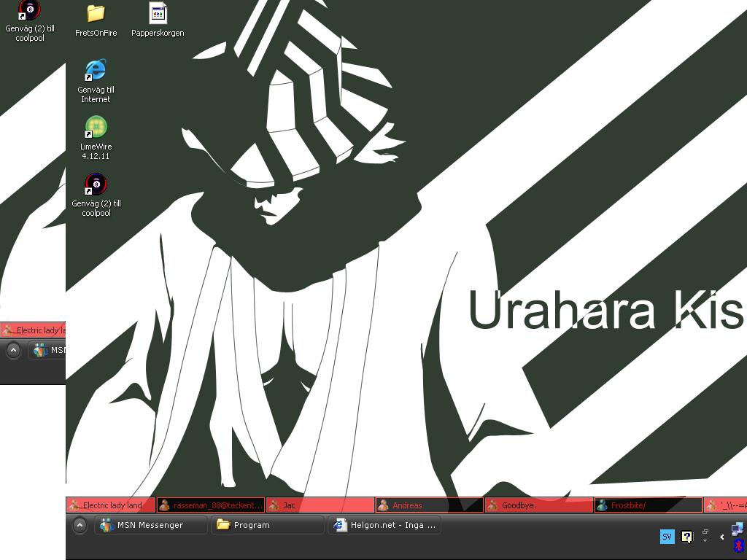Click the language bar restore icon
The height and width of the screenshot is (560, 747).
point(705,532)
